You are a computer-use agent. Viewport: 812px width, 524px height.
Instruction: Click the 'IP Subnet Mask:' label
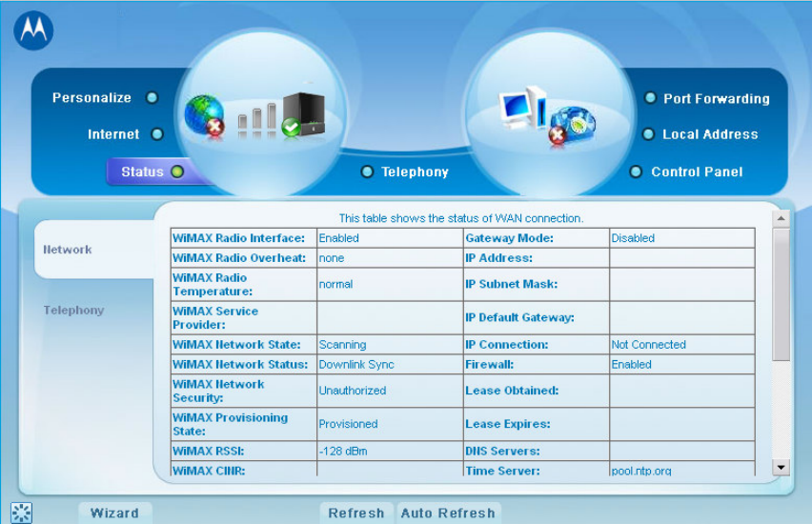[x=511, y=284]
